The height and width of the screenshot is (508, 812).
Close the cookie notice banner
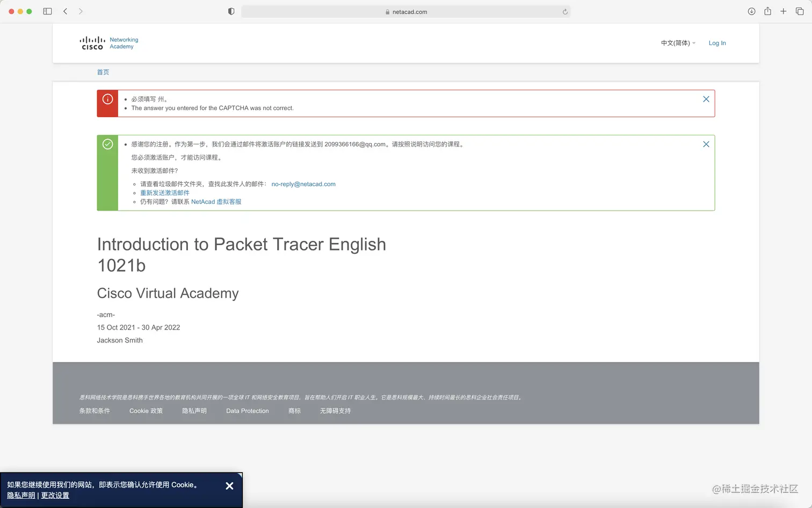point(229,486)
